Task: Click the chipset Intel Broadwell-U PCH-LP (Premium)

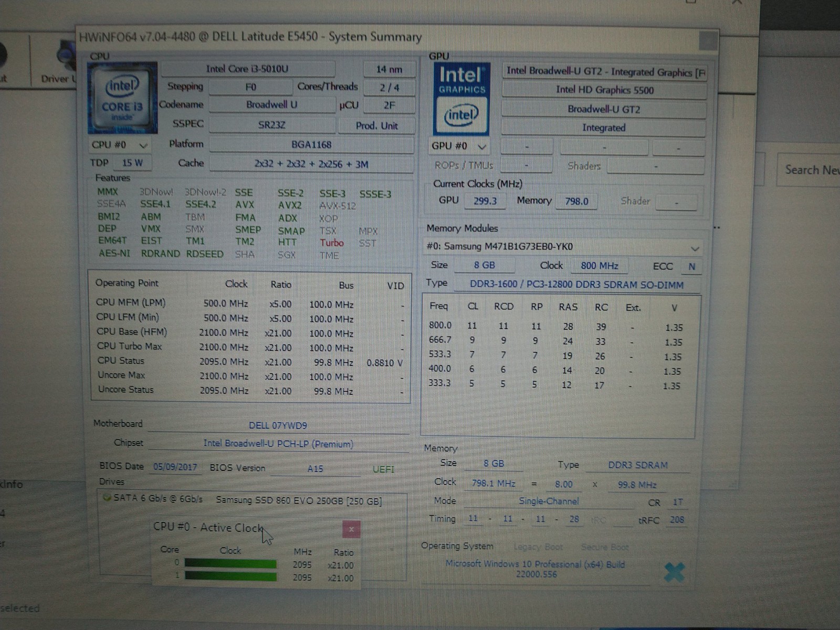Action: click(278, 444)
